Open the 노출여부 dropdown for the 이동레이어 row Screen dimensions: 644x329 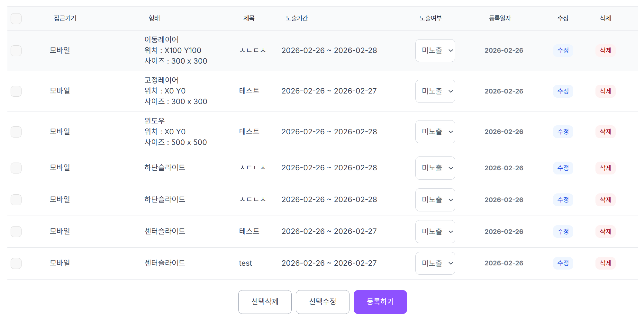[435, 50]
